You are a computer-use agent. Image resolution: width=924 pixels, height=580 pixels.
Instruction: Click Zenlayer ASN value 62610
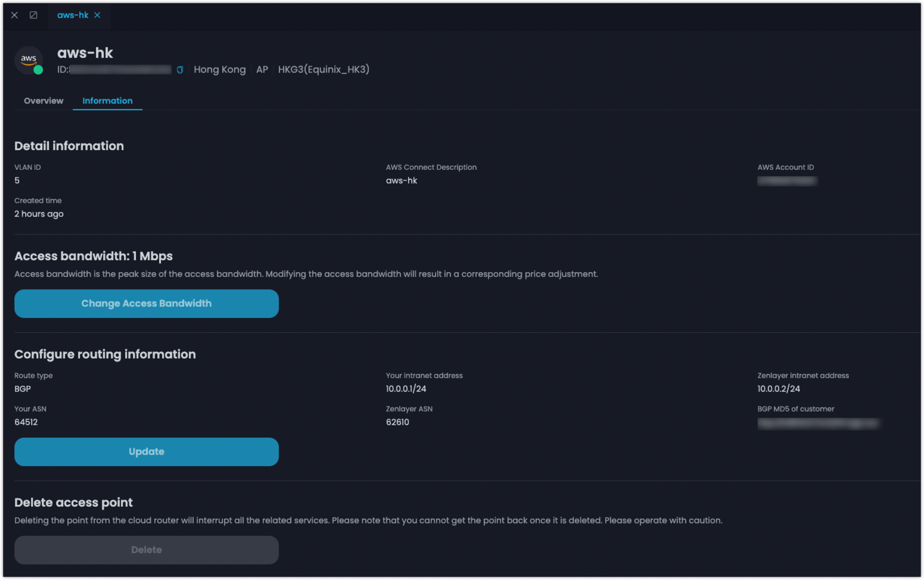point(397,422)
